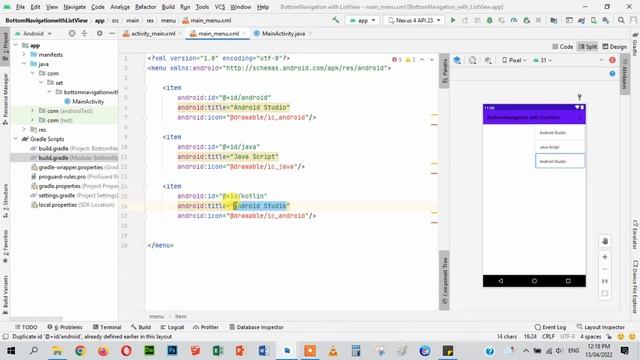Open the Profiler tool window
Screen dimensions: 640x360
pyautogui.click(x=206, y=327)
